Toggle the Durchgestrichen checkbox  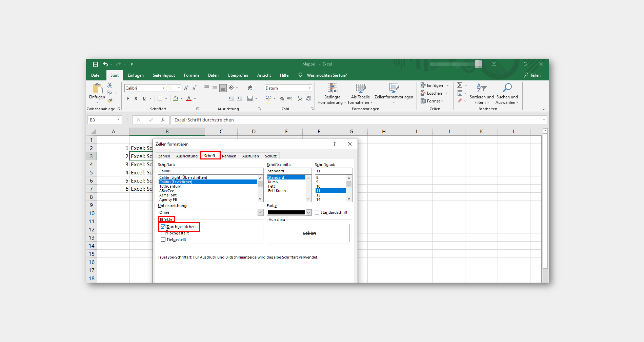(163, 227)
